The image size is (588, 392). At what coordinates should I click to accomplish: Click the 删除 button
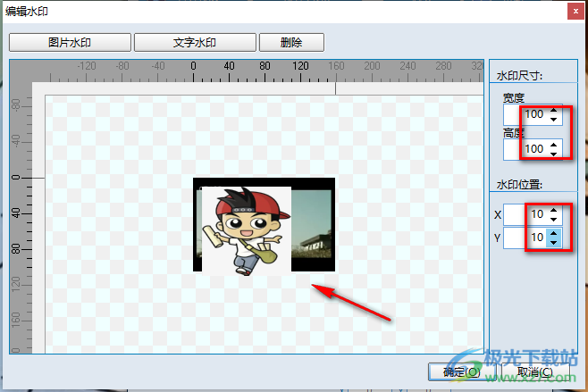click(x=291, y=42)
